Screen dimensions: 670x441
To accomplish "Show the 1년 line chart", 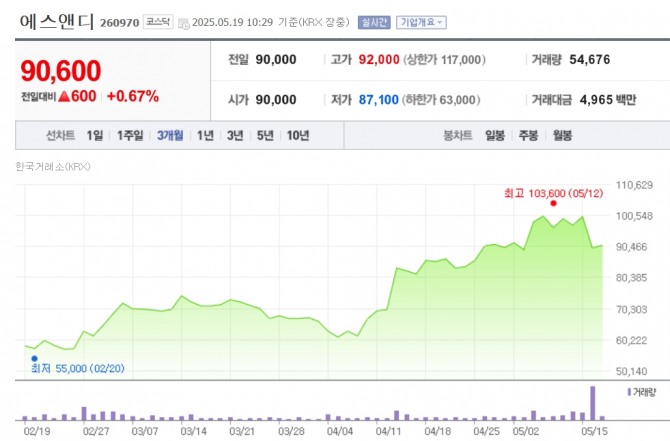I will [x=204, y=135].
